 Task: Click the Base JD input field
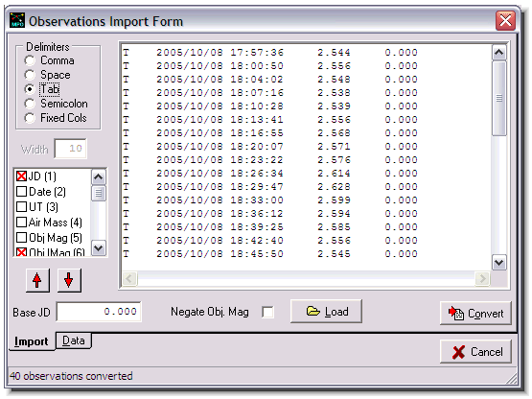click(99, 312)
